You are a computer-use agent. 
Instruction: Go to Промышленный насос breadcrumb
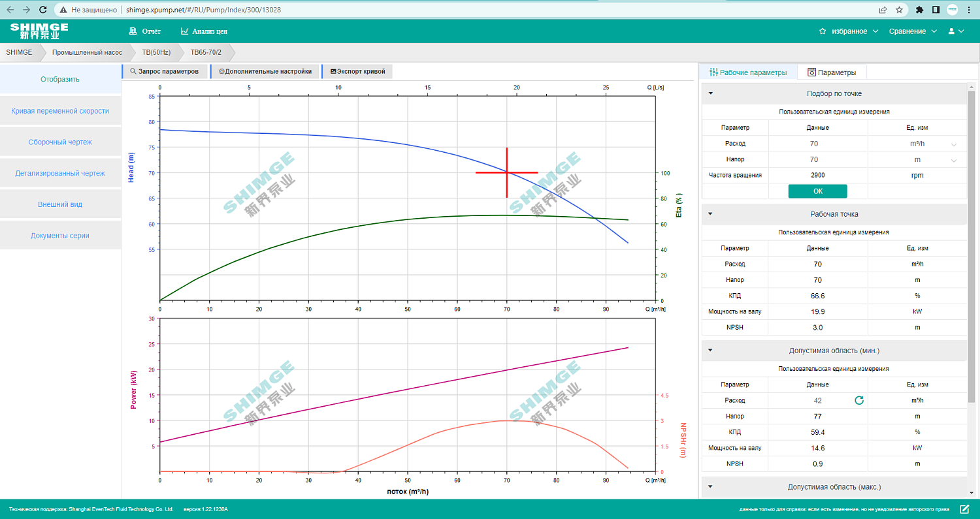click(x=87, y=52)
